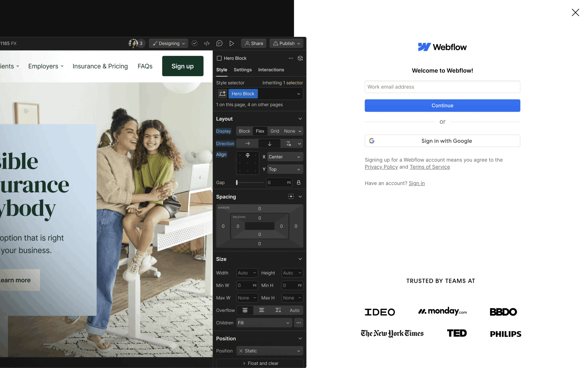Set display to Grid
The image size is (588, 368).
(x=275, y=131)
